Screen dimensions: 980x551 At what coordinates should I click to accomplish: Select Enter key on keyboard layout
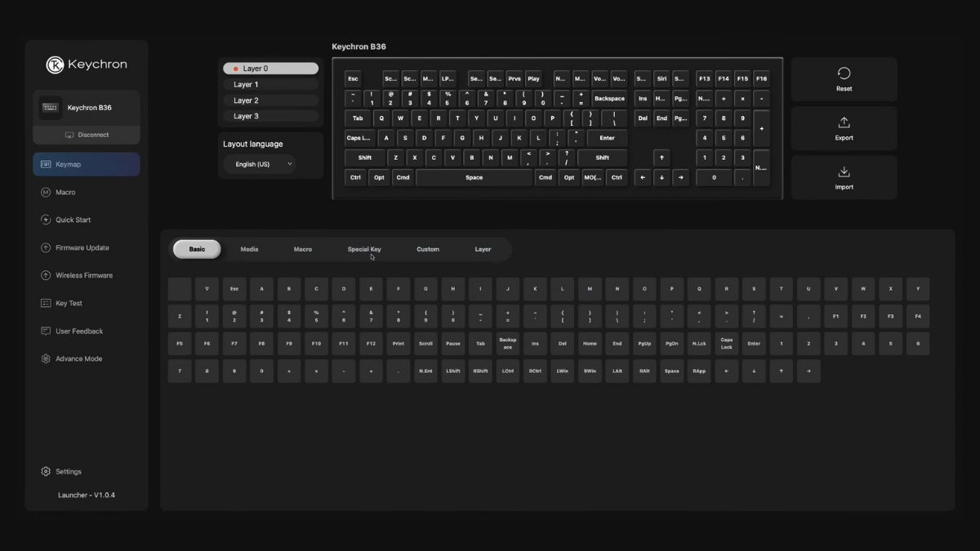(x=607, y=138)
